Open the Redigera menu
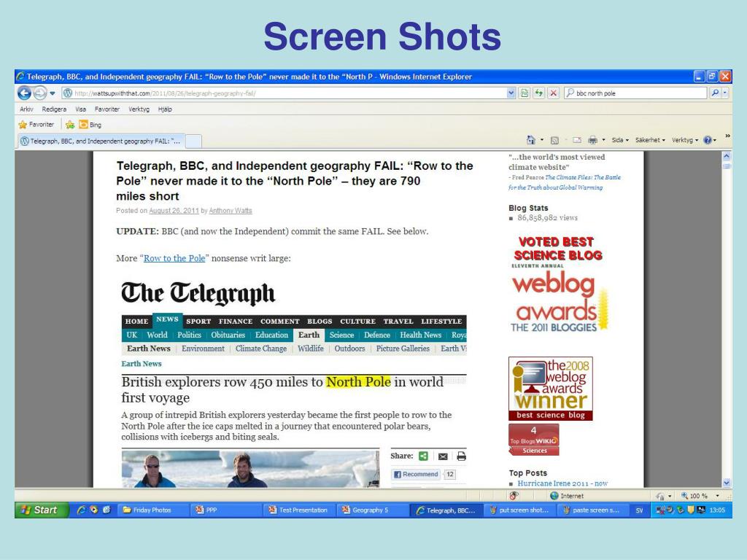Screen dimensions: 747x560 pos(54,109)
